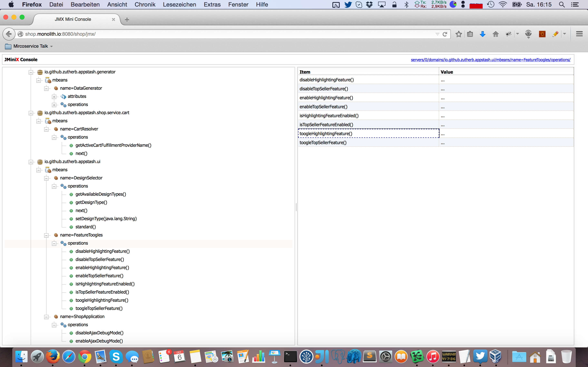Open bookmarks list icon in toolbar
This screenshot has height=367, width=588.
[470, 34]
